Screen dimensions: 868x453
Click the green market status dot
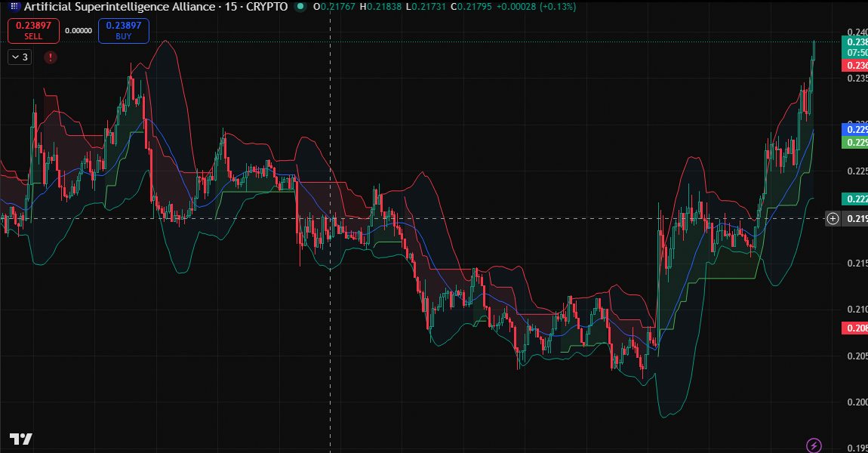click(300, 7)
